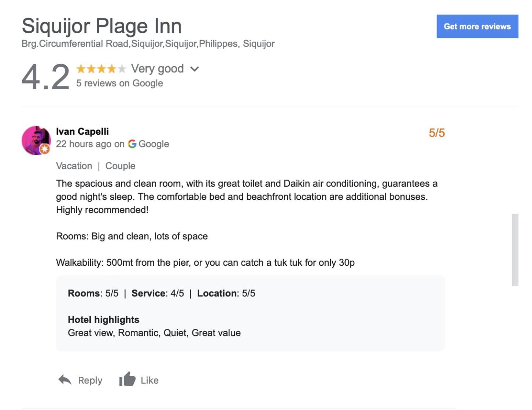Open Ivan Capelli's profile picture
Viewport: 532px width, 410px height.
coord(36,141)
